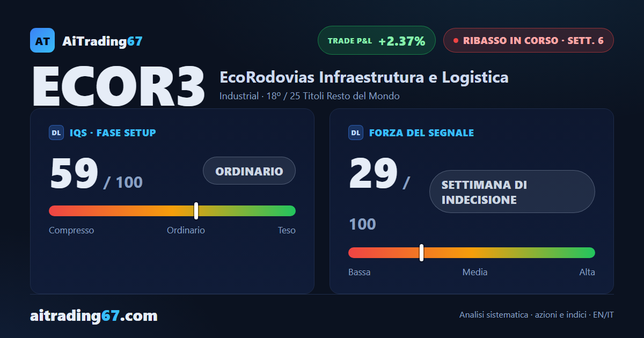Click the DL icon beside Forza del Segnale
This screenshot has height=338, width=644.
pos(356,133)
